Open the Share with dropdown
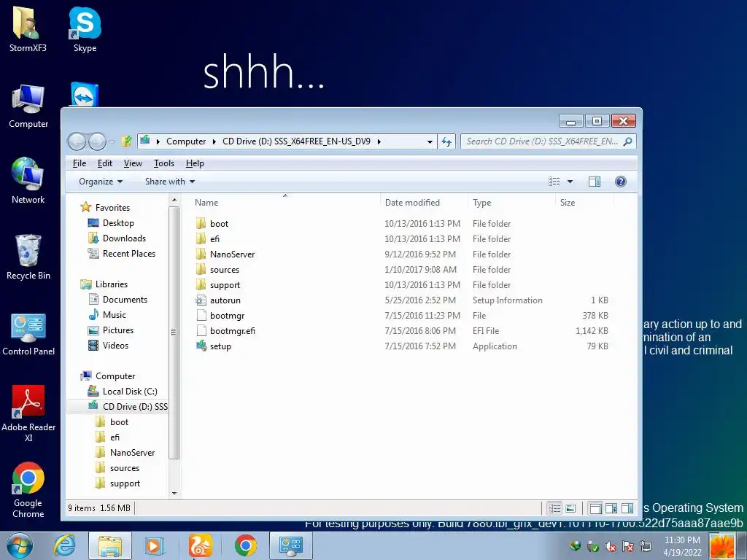 (x=169, y=182)
